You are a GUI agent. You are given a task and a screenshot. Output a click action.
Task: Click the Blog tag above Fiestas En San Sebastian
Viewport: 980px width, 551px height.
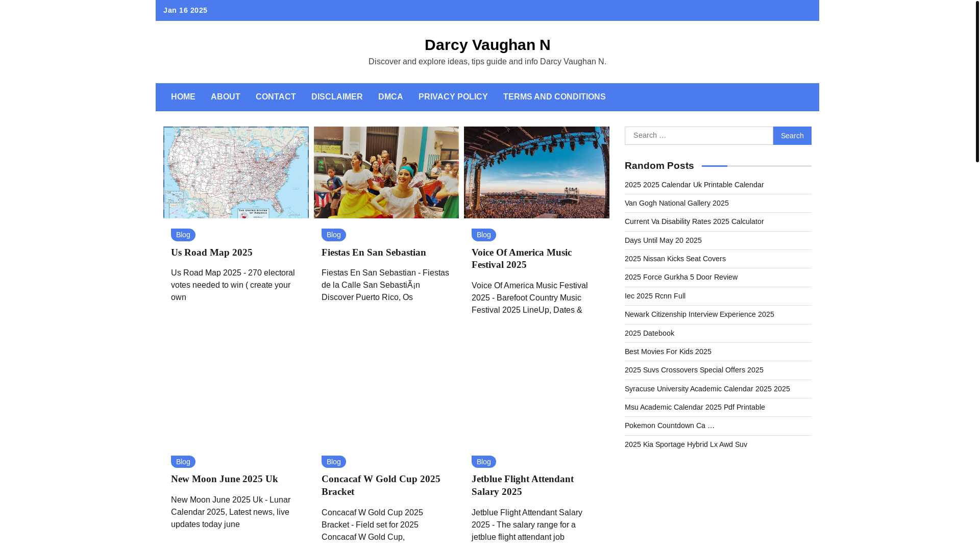(334, 235)
